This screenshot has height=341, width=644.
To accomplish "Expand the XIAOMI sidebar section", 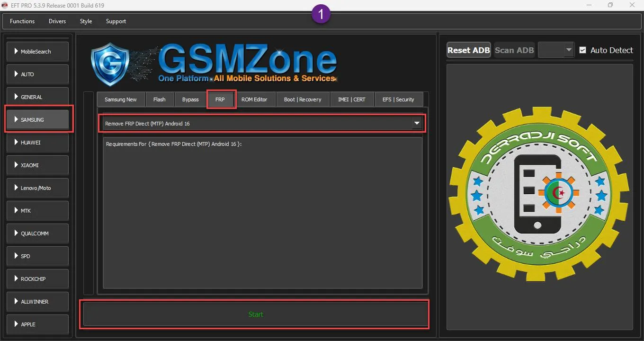I will [x=37, y=165].
